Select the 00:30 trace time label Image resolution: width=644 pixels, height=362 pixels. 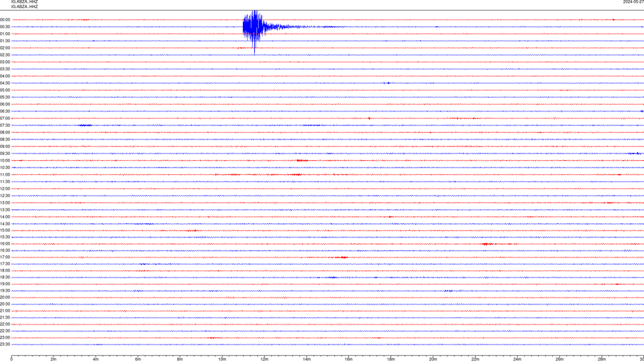[5, 27]
